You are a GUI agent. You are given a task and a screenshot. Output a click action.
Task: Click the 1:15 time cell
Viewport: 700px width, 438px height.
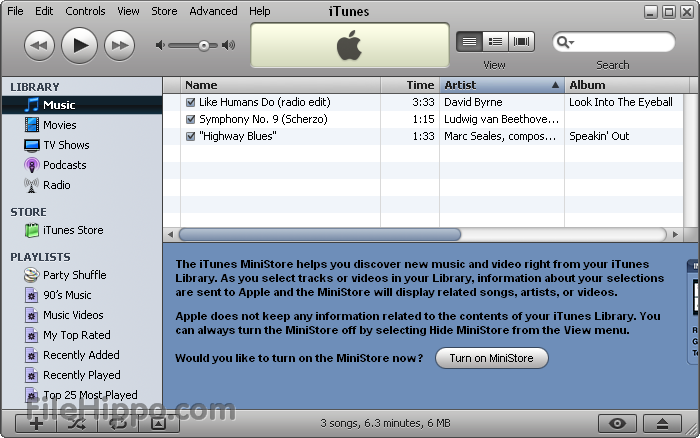coord(410,119)
